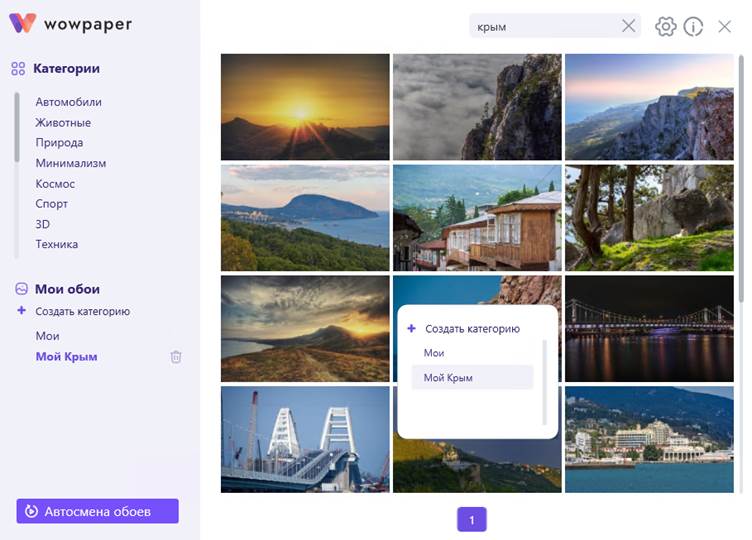This screenshot has width=752, height=540.
Task: Click the info circle icon
Action: (693, 27)
